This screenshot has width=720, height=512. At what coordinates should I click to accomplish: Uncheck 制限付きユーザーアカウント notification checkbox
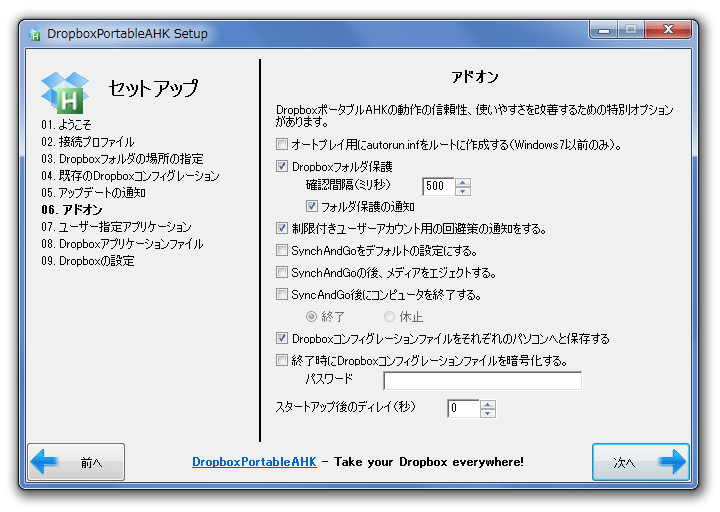(x=281, y=228)
